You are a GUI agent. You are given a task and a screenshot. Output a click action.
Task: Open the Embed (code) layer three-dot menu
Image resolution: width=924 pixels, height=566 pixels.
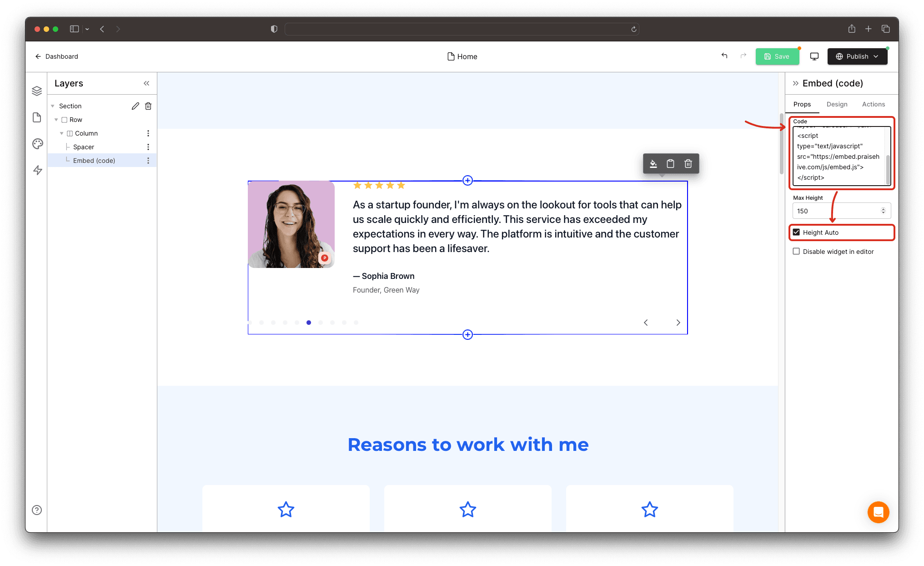148,161
